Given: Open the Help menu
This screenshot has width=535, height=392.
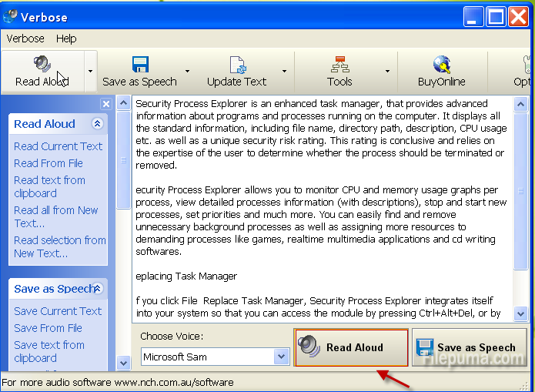Looking at the screenshot, I should [x=66, y=39].
